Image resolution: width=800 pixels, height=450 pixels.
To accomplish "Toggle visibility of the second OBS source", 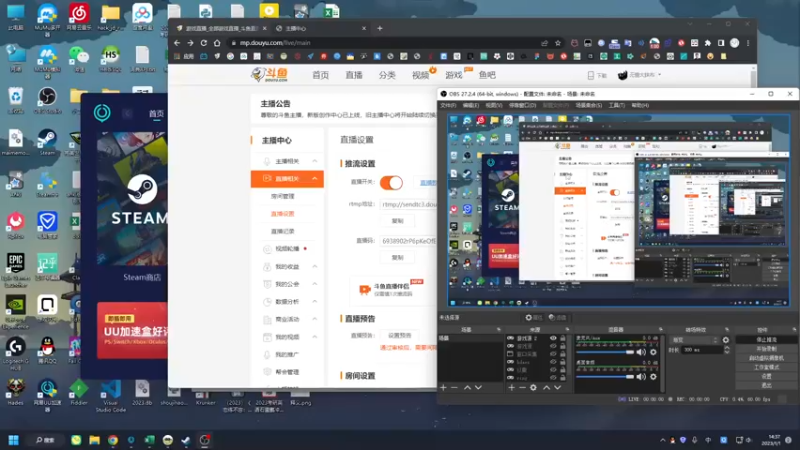I will point(553,346).
